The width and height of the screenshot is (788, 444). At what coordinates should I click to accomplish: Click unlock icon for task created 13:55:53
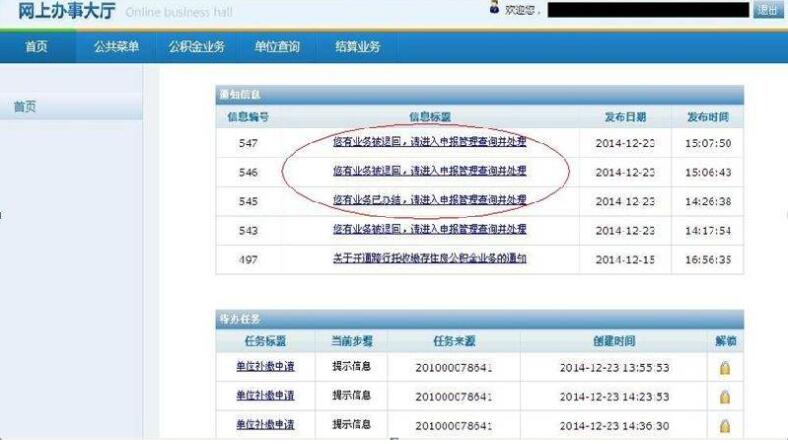[x=724, y=367]
